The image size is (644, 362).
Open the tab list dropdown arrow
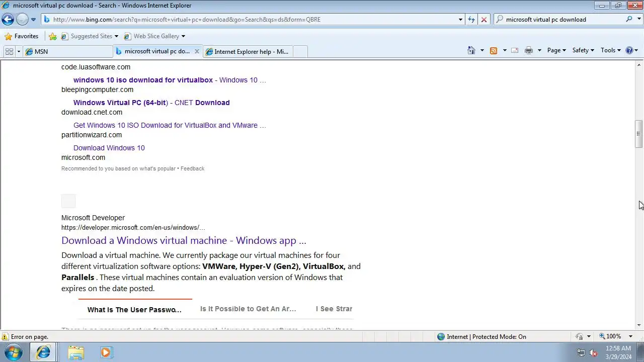coord(19,51)
